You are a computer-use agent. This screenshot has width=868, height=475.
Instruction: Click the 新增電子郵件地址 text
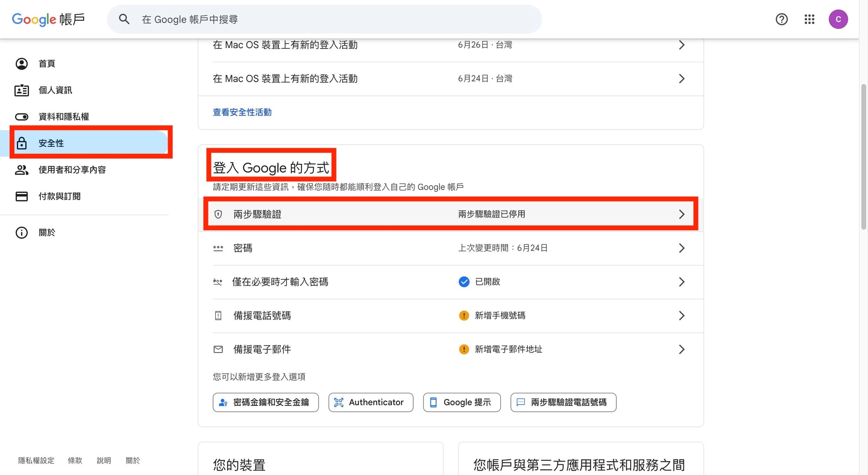509,350
